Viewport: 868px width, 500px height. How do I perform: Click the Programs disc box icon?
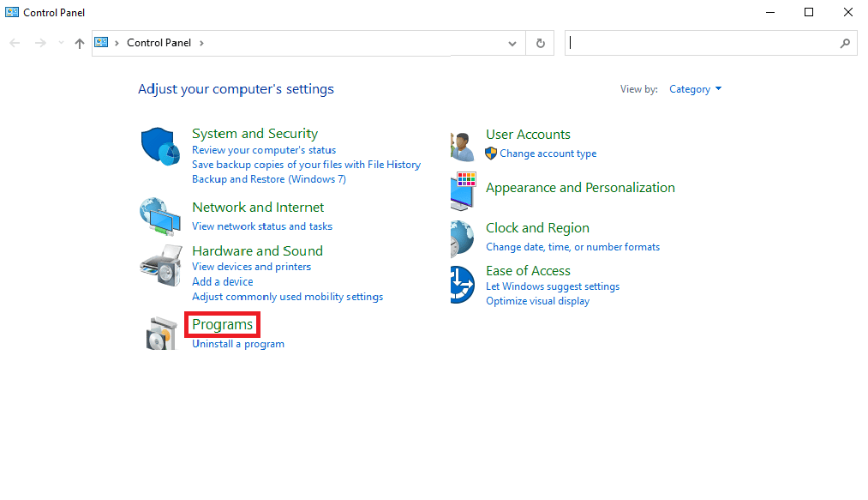point(161,333)
